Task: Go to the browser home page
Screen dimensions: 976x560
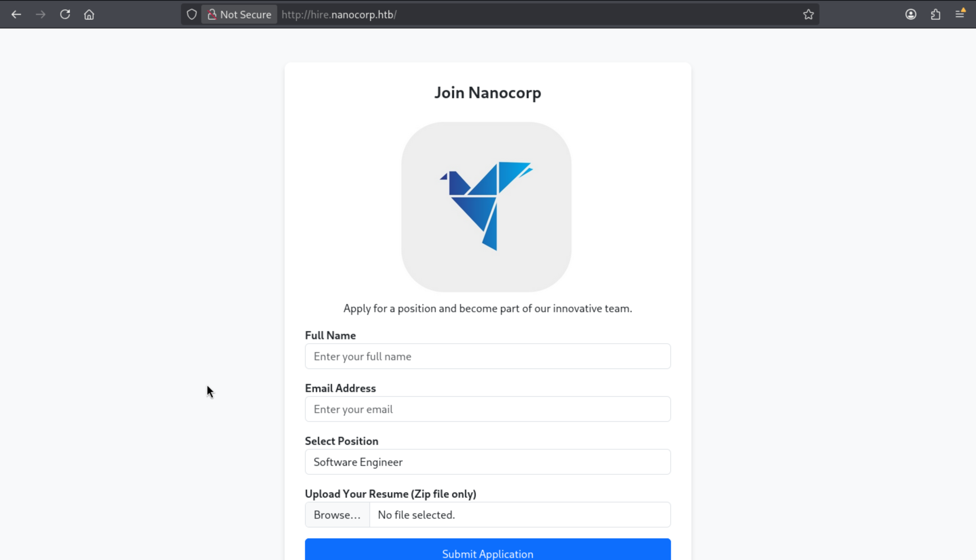Action: pos(89,15)
